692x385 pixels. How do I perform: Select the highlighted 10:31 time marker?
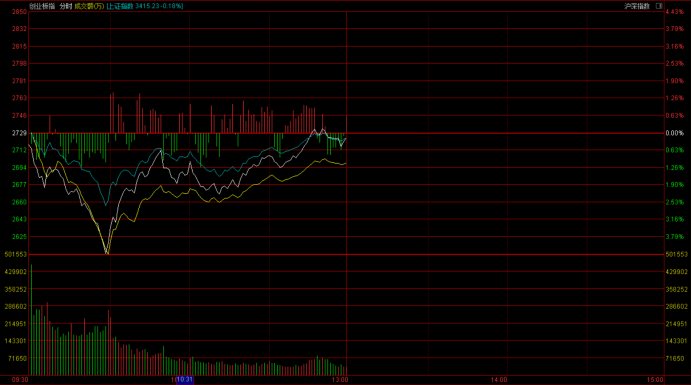pyautogui.click(x=184, y=379)
